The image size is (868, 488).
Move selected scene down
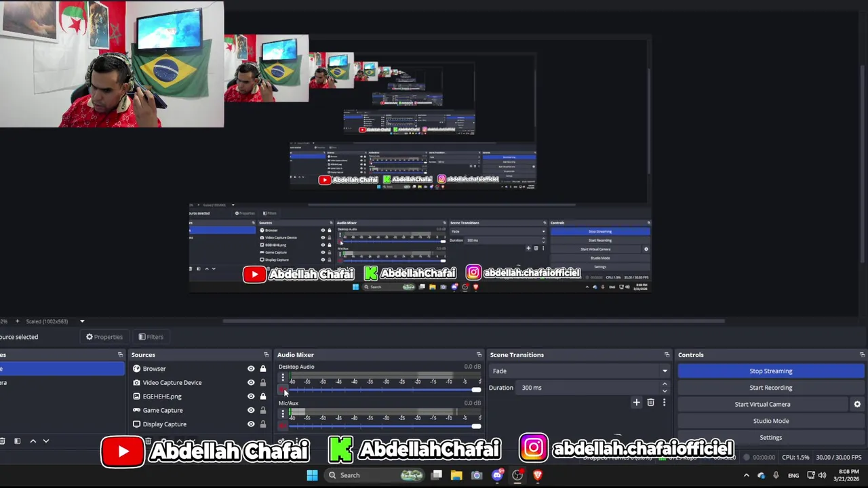46,441
